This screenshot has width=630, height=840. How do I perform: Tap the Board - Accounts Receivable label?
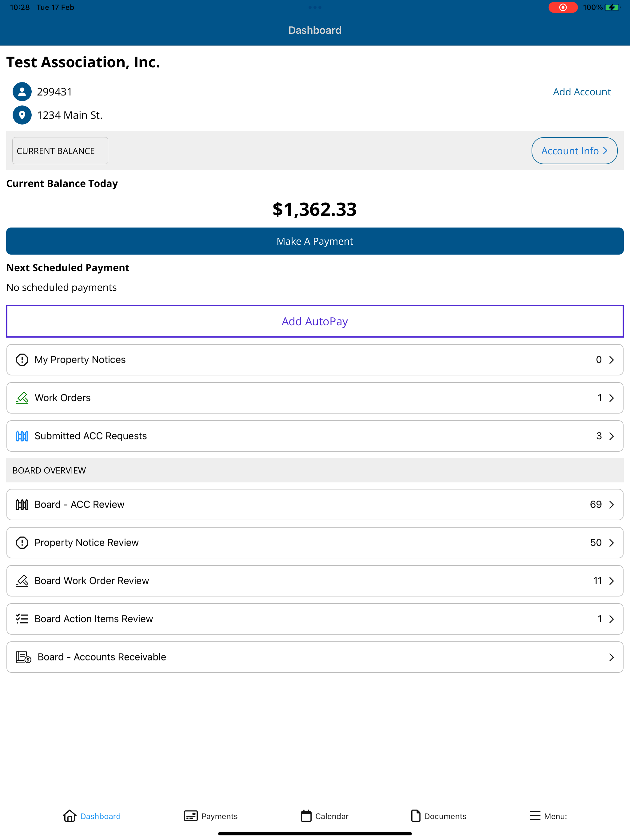(102, 657)
